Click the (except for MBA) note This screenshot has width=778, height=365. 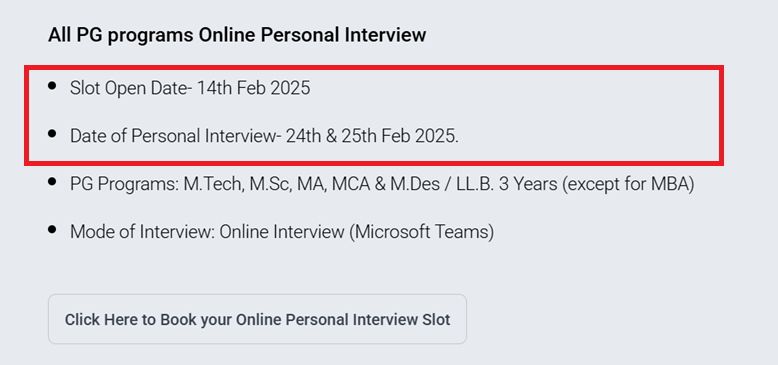628,184
